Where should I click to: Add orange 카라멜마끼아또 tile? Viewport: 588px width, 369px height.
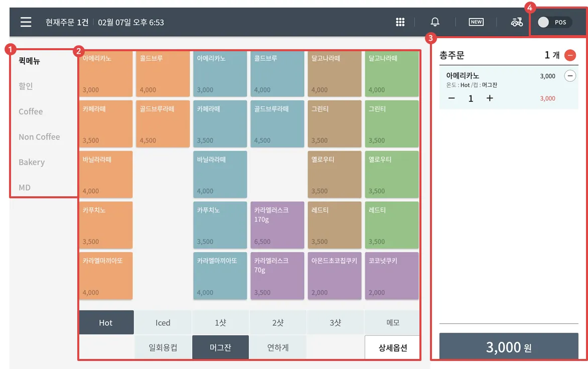[x=106, y=276]
